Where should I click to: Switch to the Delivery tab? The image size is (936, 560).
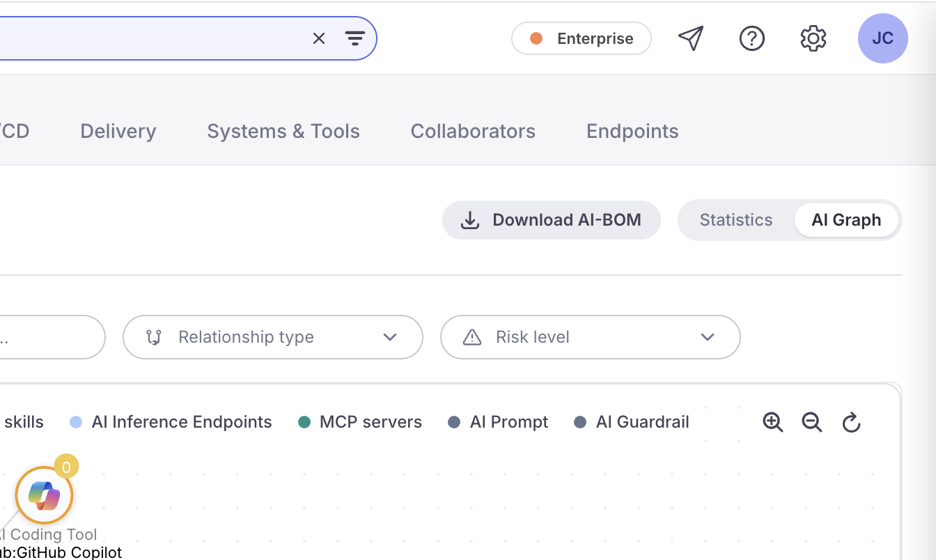[118, 131]
